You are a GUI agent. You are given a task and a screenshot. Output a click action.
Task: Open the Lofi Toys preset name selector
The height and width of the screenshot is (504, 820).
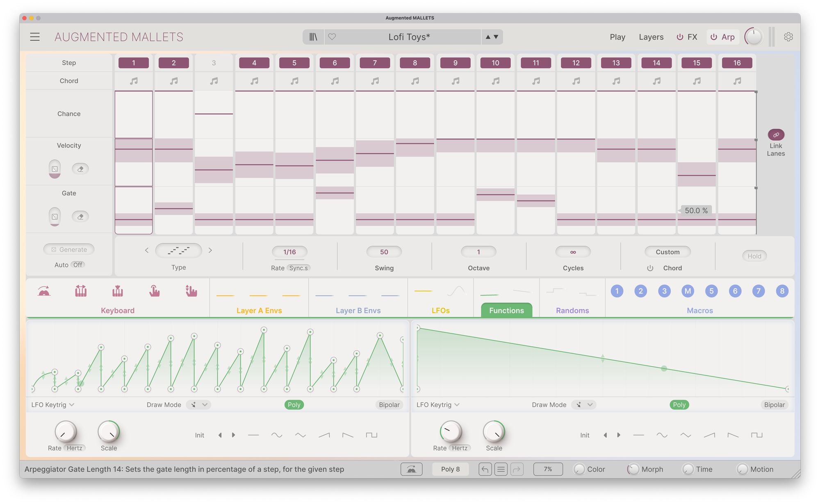409,37
